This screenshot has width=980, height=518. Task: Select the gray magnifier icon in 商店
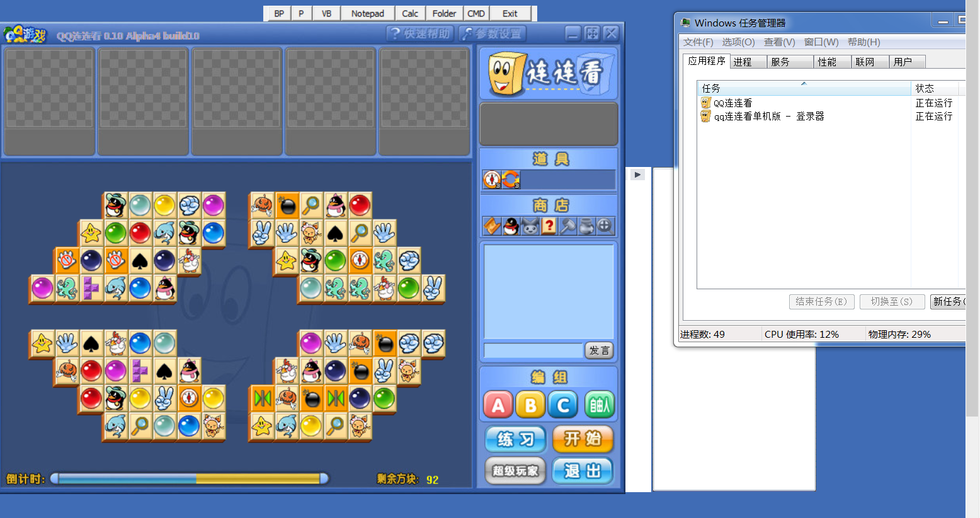point(605,226)
